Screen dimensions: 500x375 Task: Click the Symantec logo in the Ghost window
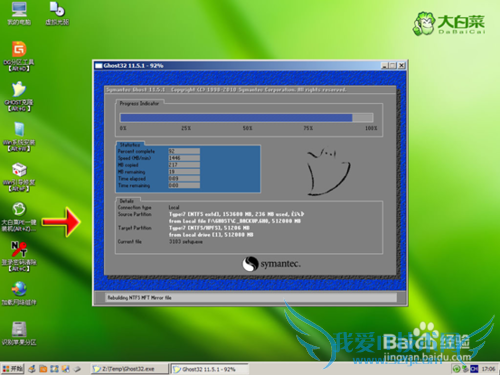pyautogui.click(x=271, y=264)
